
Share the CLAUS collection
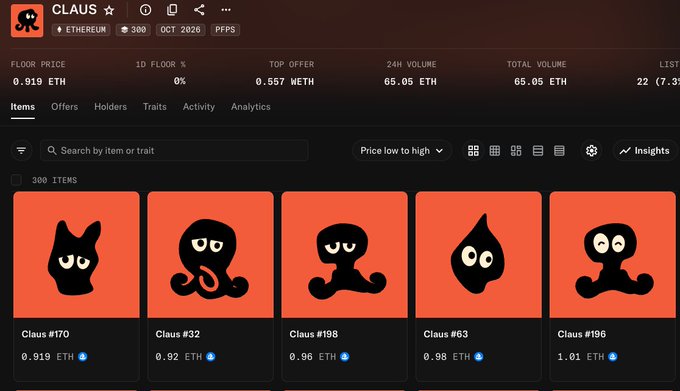coord(199,10)
